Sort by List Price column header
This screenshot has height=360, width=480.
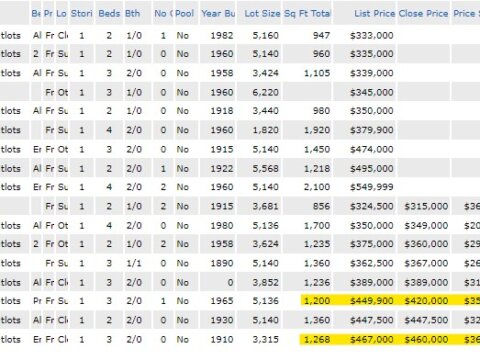tap(374, 14)
